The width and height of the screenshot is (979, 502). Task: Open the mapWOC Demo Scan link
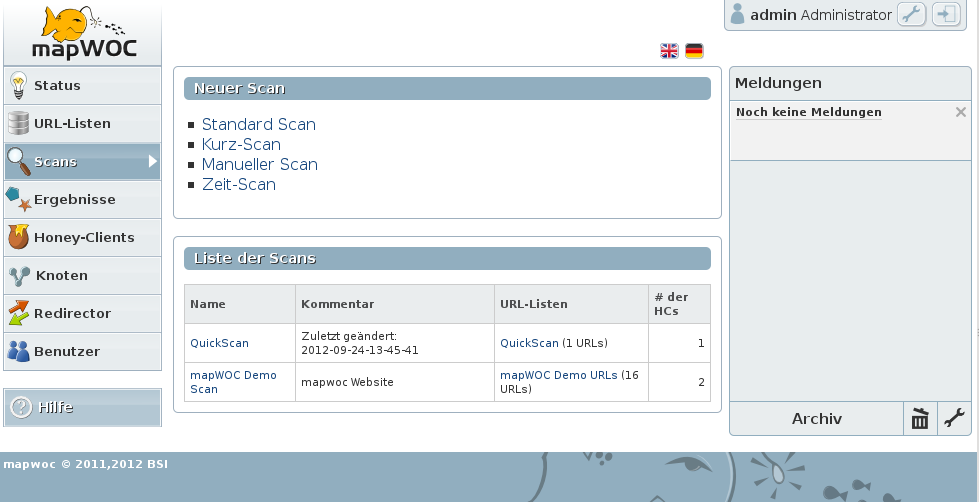point(234,382)
